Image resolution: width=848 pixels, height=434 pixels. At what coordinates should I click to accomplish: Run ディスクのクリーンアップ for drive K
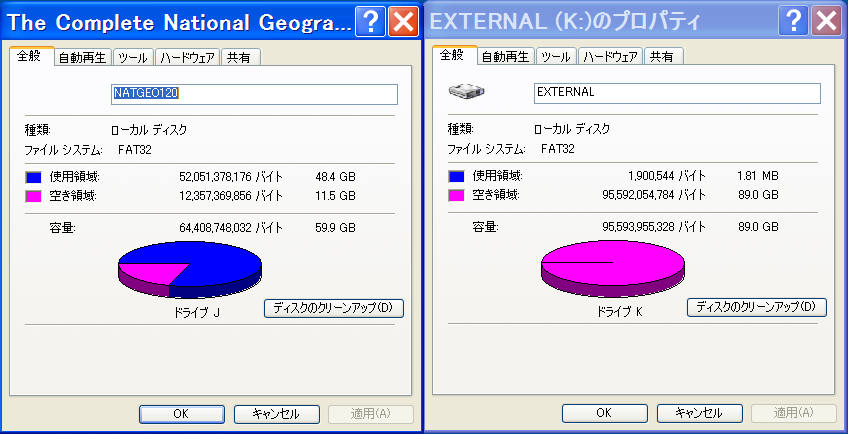[x=757, y=307]
